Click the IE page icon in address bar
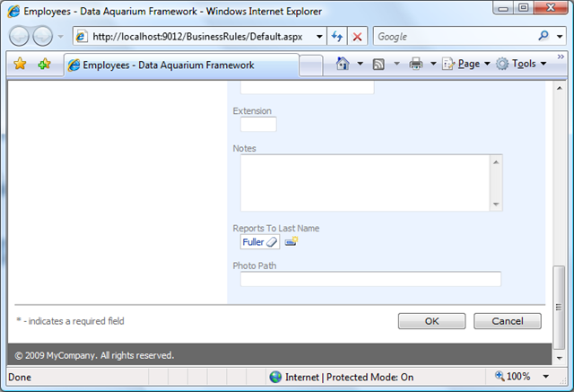Screen dimensions: 574x392 [x=82, y=37]
